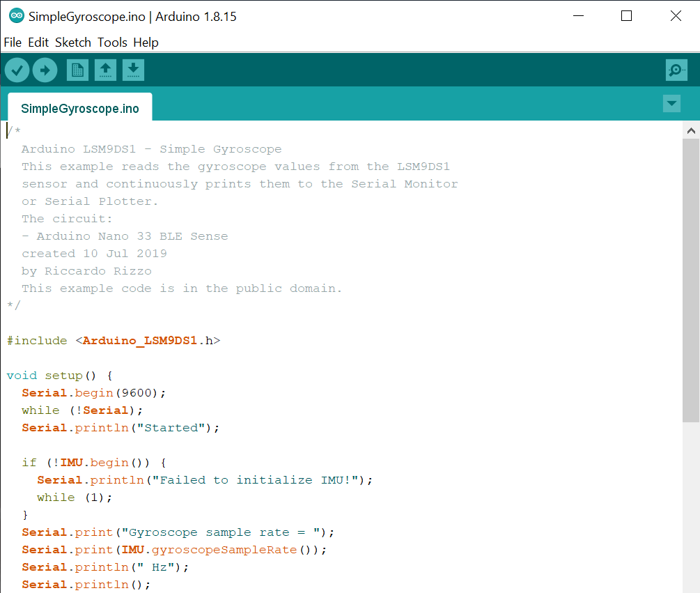Click the IMU.gyroscopeSampleRate() call
The image size is (700, 593).
(219, 550)
